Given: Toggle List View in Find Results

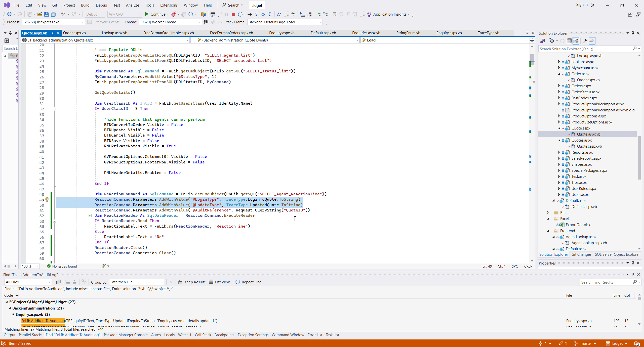Looking at the screenshot, I should pyautogui.click(x=219, y=282).
